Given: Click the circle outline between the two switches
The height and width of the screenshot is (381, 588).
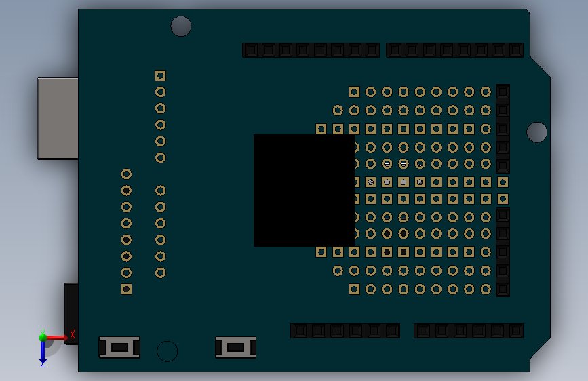Looking at the screenshot, I should pos(168,351).
